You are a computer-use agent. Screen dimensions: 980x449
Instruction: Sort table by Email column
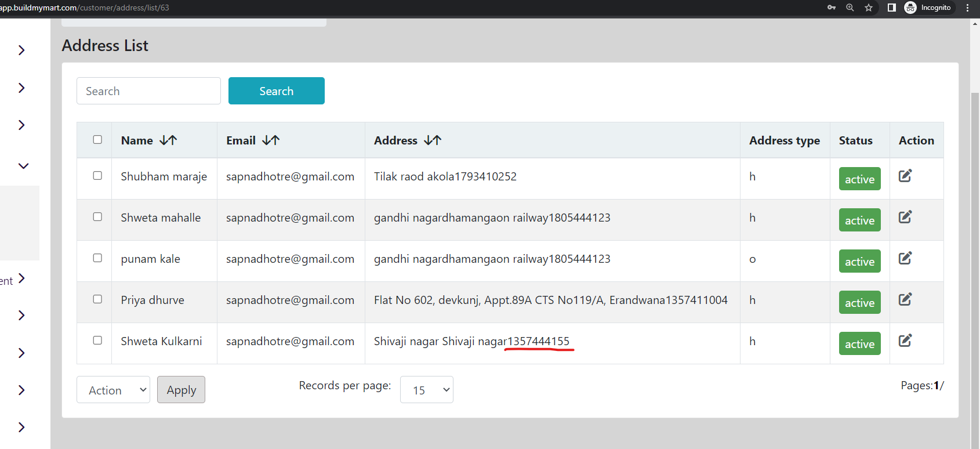[271, 140]
